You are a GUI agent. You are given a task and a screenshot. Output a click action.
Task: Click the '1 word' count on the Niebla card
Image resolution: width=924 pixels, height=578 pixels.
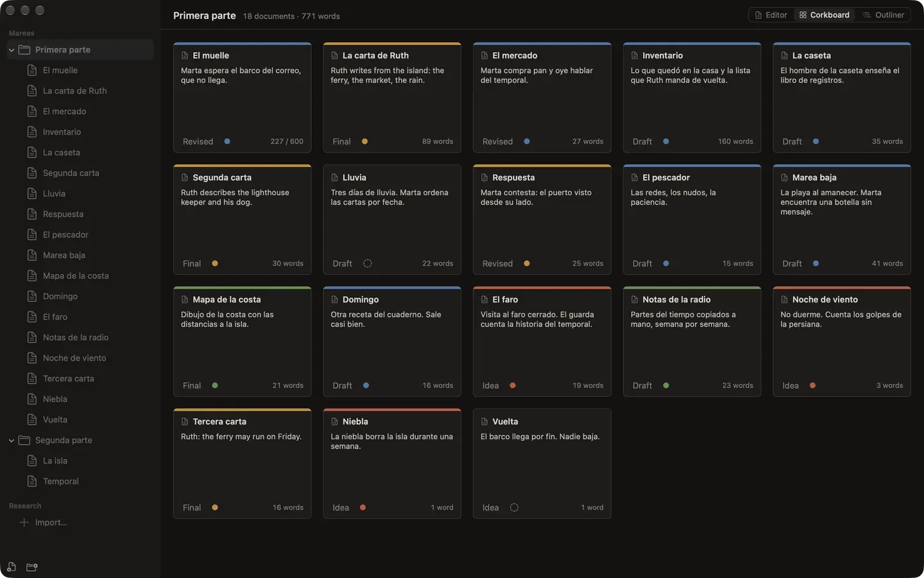tap(442, 507)
